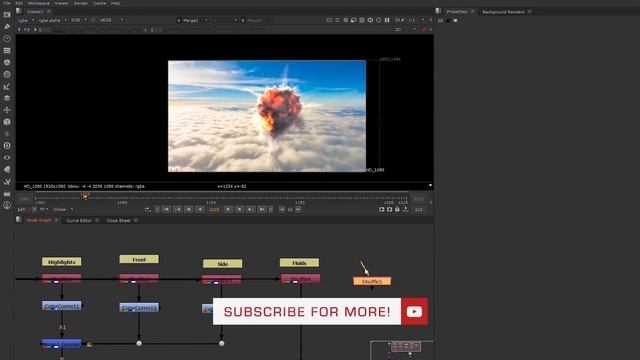
Task: Select the Viewer1 tab
Action: coord(35,12)
